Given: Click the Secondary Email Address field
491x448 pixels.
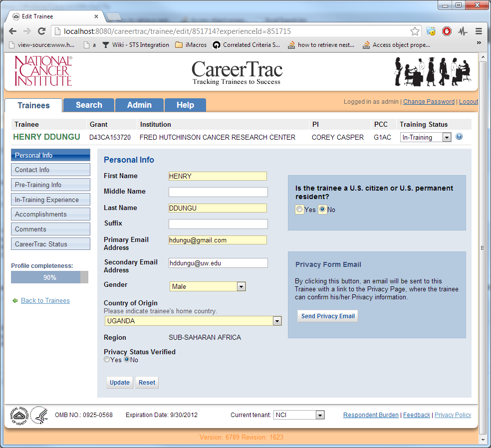Looking at the screenshot, I should coord(218,263).
